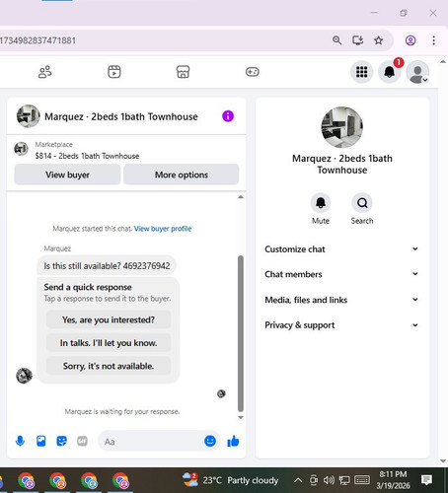Send 'In talks. I'll let you know.' response

pos(109,343)
